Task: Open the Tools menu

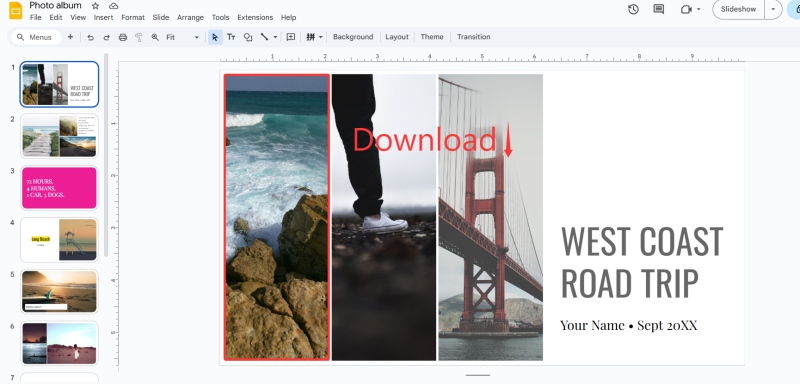Action: tap(220, 17)
